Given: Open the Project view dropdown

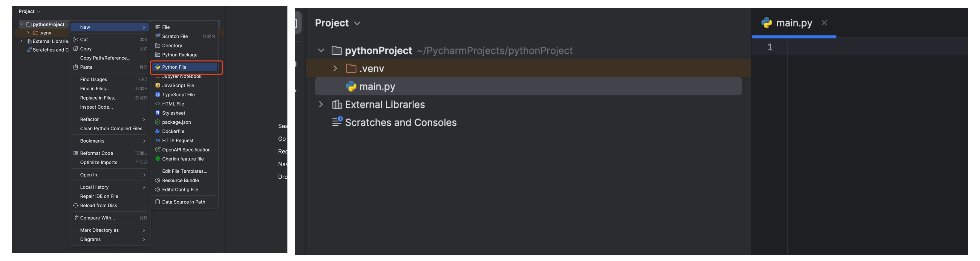Looking at the screenshot, I should pos(337,23).
